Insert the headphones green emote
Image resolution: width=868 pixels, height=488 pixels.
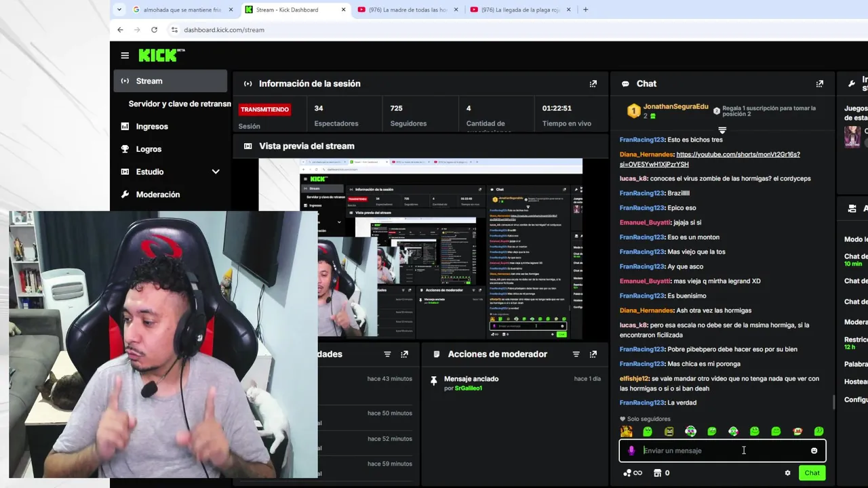pyautogui.click(x=690, y=431)
